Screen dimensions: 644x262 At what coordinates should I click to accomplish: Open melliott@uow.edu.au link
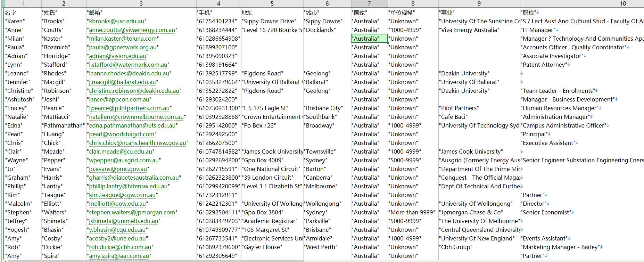click(x=118, y=204)
